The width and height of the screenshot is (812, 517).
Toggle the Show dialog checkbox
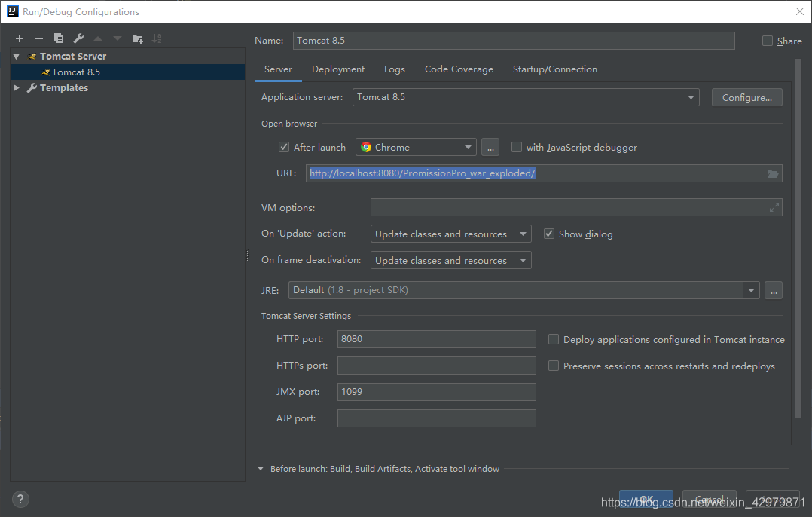tap(549, 234)
